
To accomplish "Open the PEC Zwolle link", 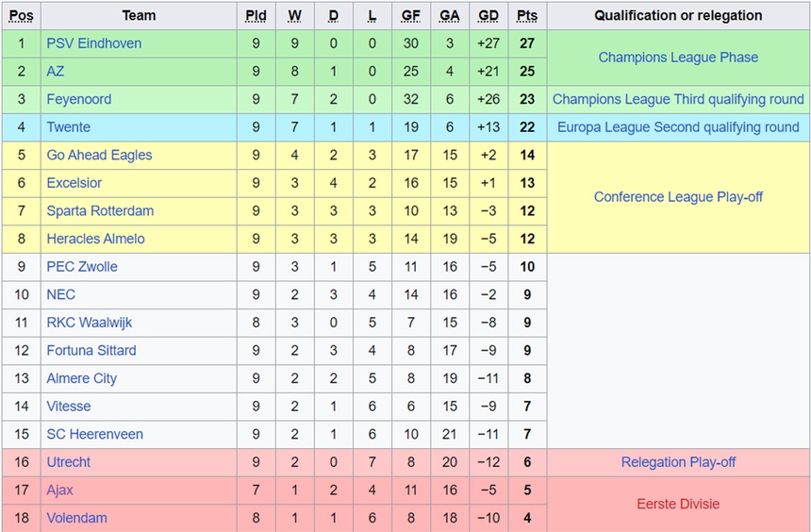I will [82, 267].
